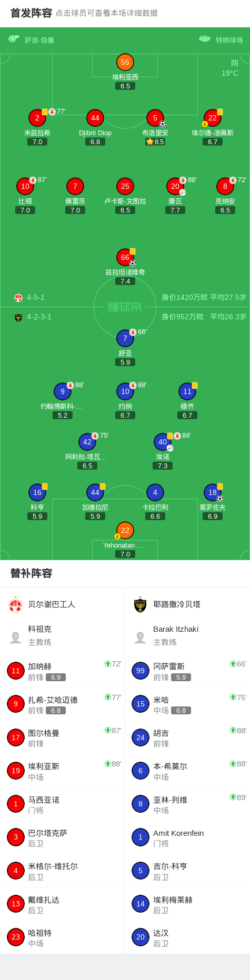
Task: Click the stadium icon 特纳球场
Action: 205,39
